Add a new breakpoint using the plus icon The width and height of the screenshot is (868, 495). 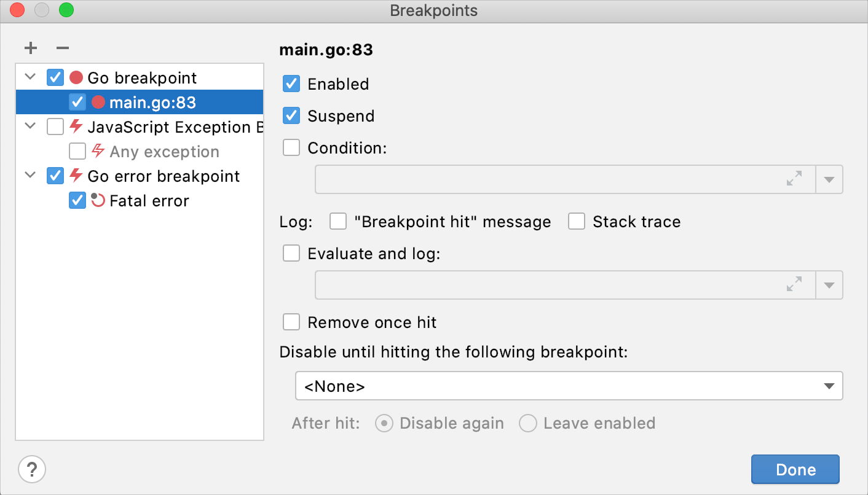click(x=30, y=48)
